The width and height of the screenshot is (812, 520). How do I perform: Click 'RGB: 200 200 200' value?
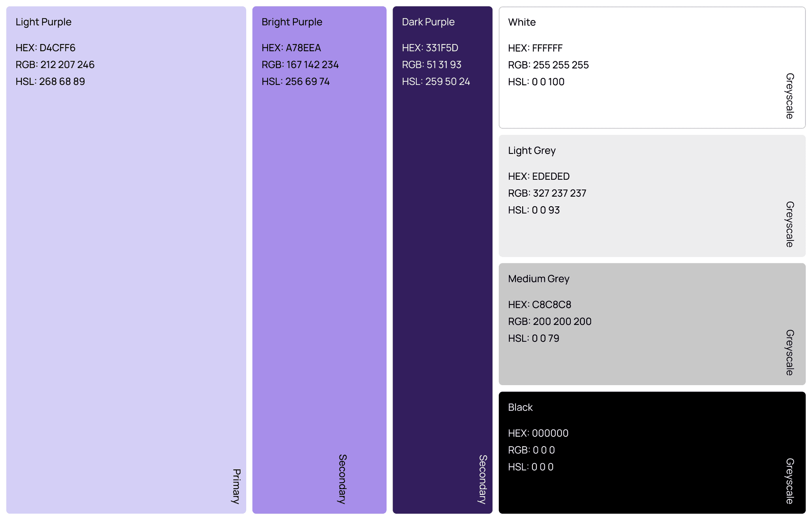550,322
